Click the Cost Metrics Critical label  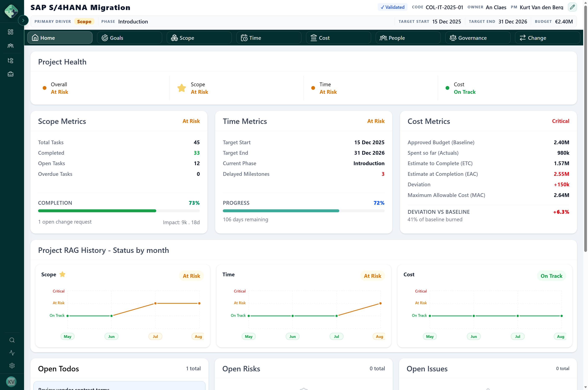pos(560,121)
